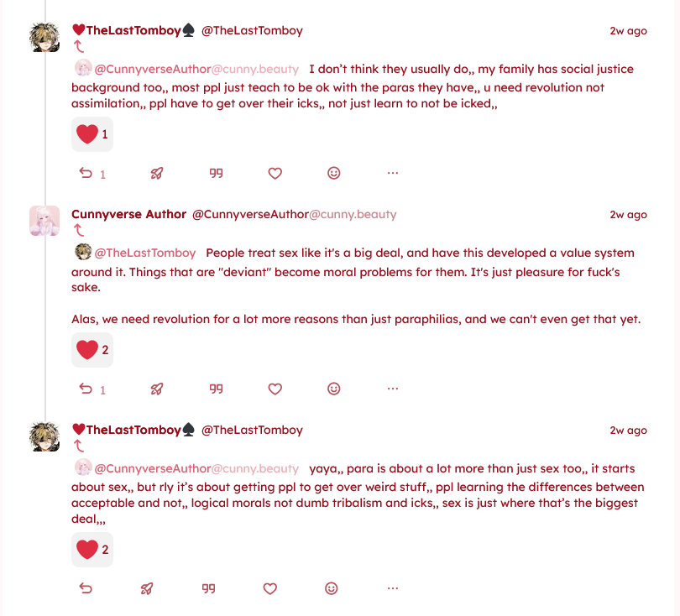This screenshot has height=616, width=680.
Task: Open more options on Cunnyverse Author post
Action: click(x=392, y=389)
